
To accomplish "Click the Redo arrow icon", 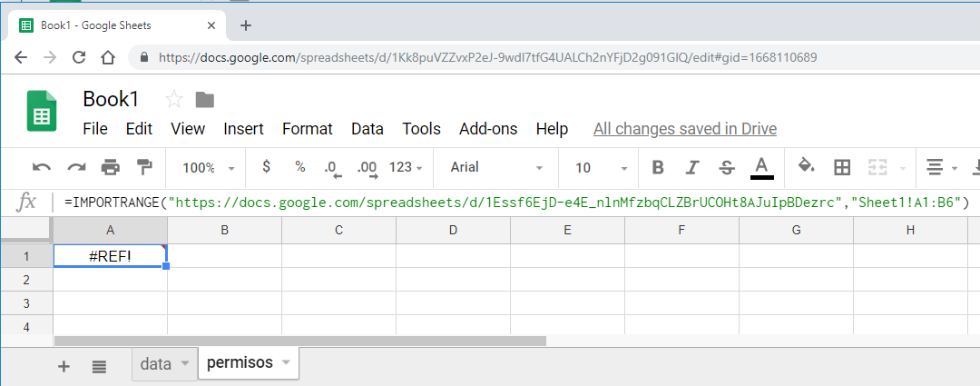I will click(x=76, y=167).
